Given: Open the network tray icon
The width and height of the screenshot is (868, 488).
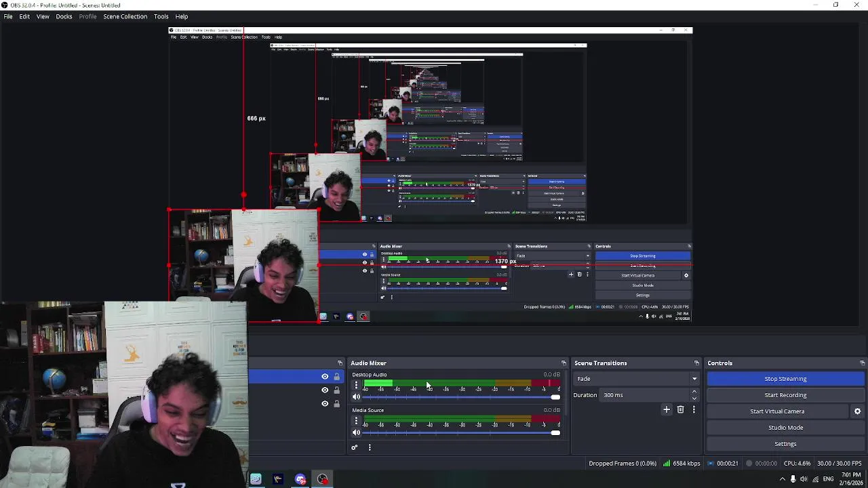Looking at the screenshot, I should point(815,479).
